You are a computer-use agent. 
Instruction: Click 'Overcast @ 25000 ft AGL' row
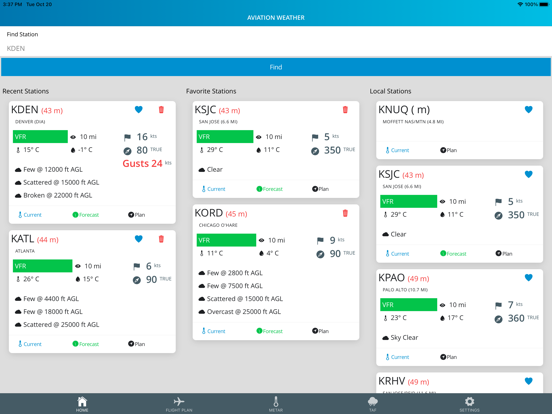[x=240, y=312]
